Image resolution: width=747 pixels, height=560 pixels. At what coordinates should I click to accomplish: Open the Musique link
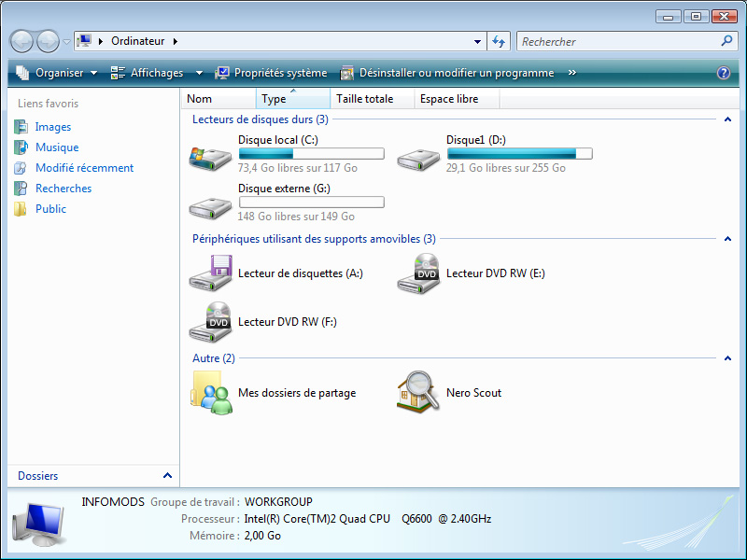(x=57, y=147)
